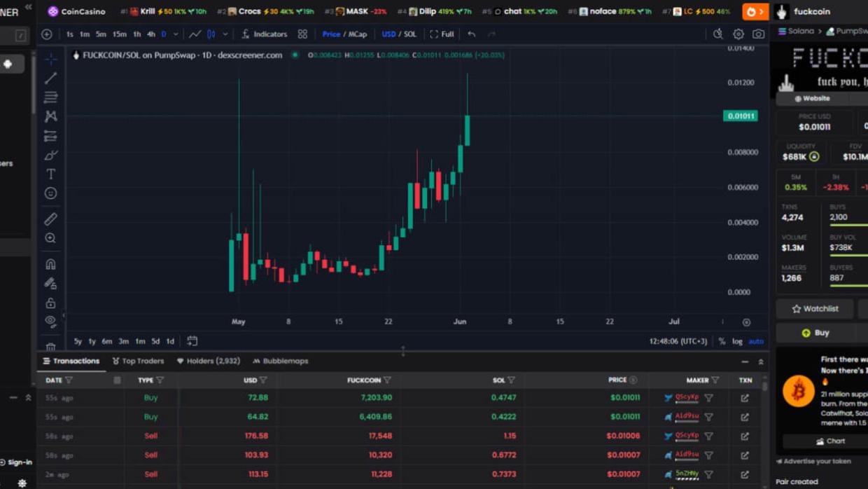The height and width of the screenshot is (489, 868).
Task: Select the text annotation tool
Action: click(50, 174)
